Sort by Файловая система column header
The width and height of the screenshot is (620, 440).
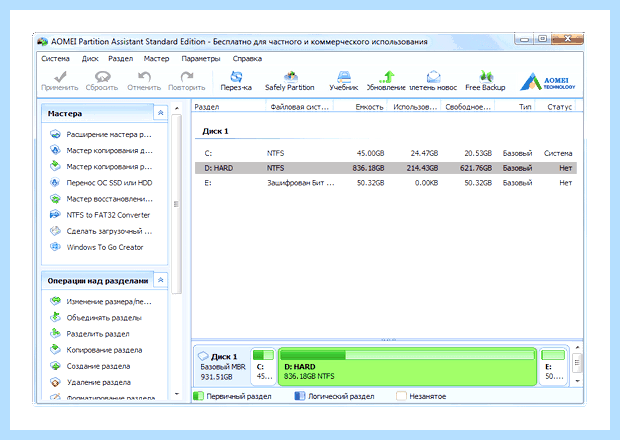(299, 106)
